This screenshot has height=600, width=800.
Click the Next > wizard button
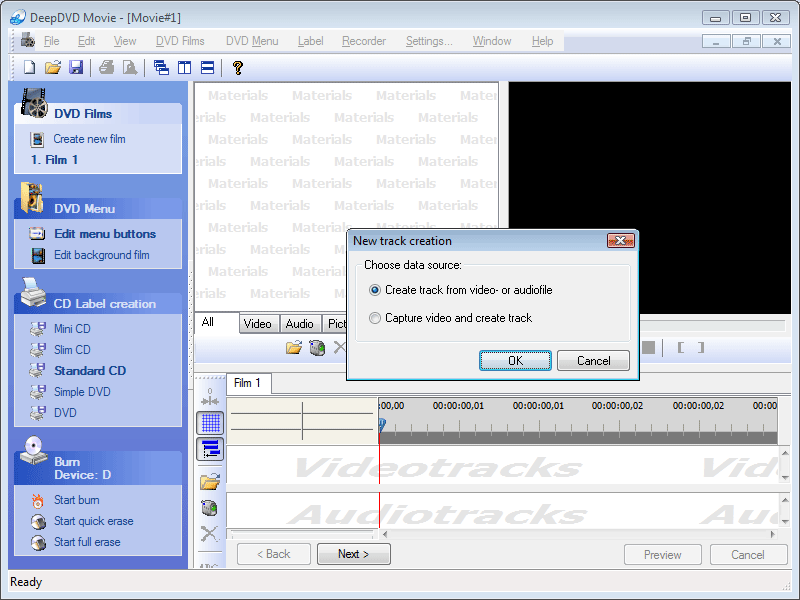tap(354, 554)
